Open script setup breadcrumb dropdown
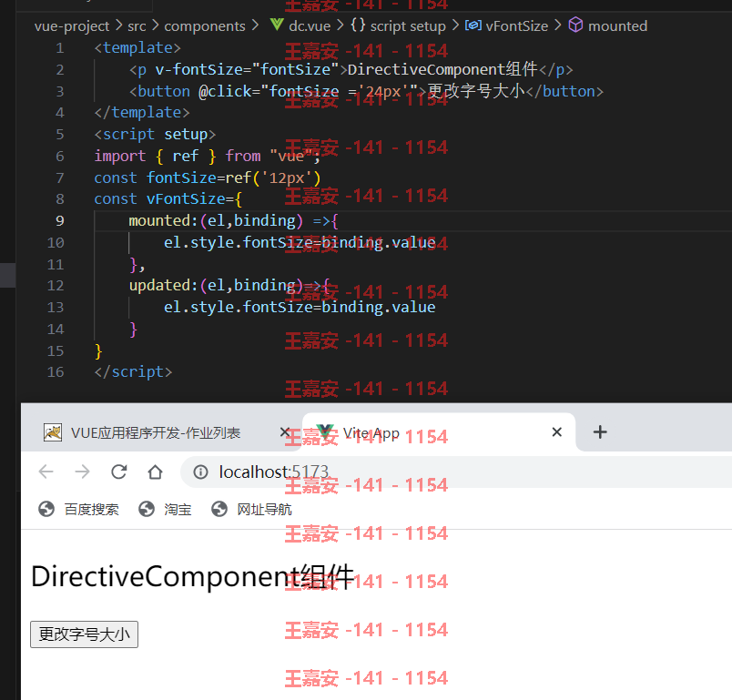 (x=408, y=26)
